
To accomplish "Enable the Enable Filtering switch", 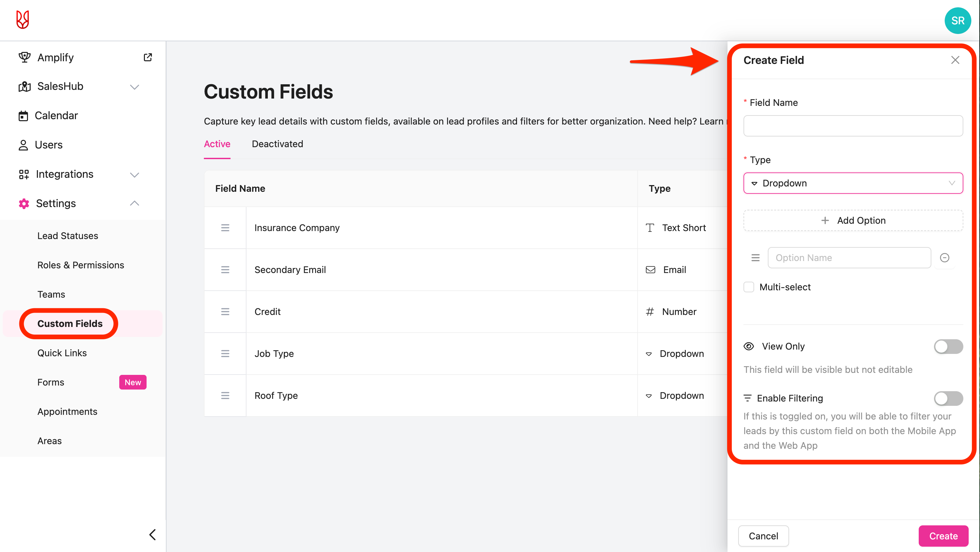I will point(948,398).
